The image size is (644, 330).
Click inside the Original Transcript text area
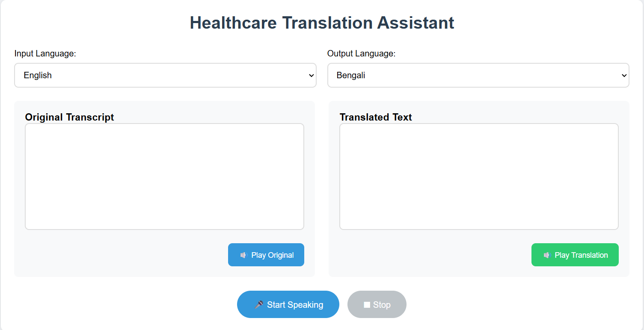164,176
